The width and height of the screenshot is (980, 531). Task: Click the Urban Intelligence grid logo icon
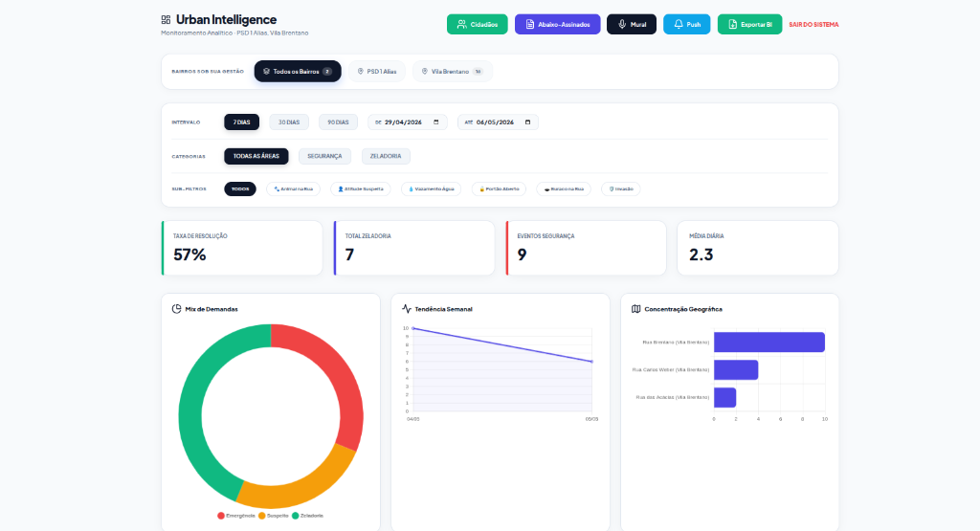(x=166, y=20)
